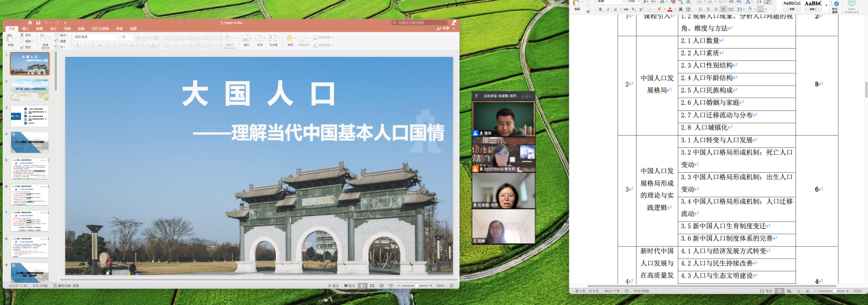Toggle subscript X₂ in Word ribbon
The image size is (868, 305).
coord(634,10)
